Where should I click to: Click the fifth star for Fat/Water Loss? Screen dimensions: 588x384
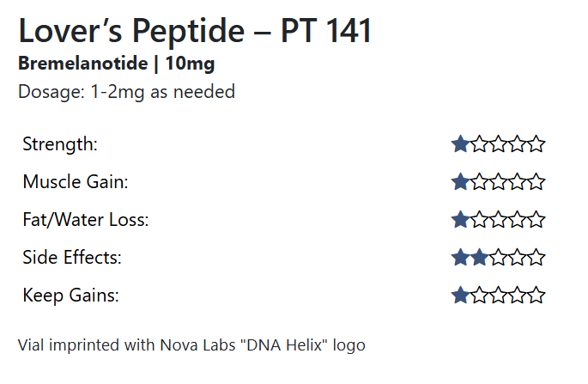tap(536, 220)
